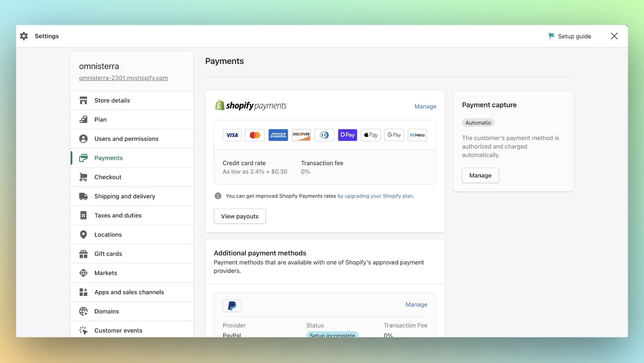Click the Domains globe icon
The width and height of the screenshot is (644, 363).
click(x=83, y=311)
